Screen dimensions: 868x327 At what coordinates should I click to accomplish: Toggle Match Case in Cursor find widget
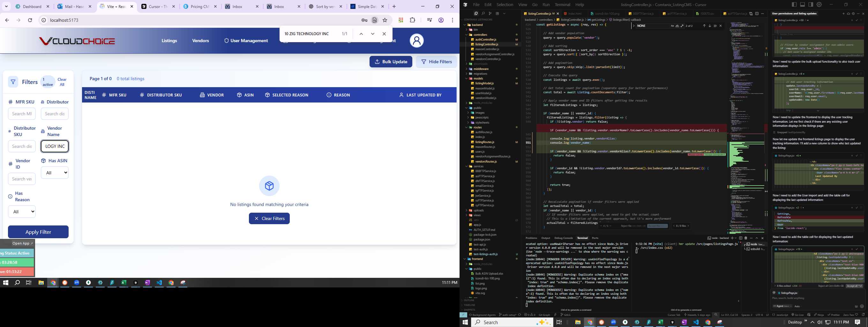(x=672, y=26)
